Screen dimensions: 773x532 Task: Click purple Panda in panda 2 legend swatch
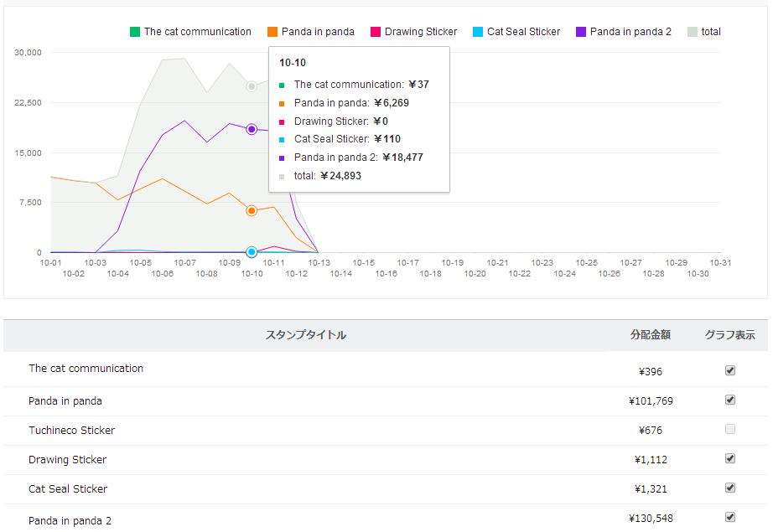coord(581,32)
